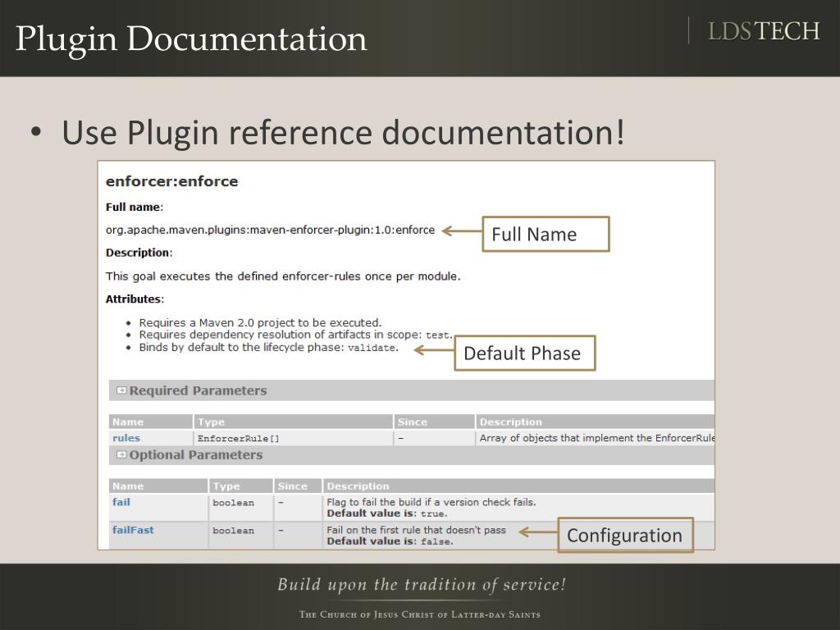Select 'Requires dependency resolution of artifacts' line
Viewport: 840px width, 630px height.
(x=295, y=335)
